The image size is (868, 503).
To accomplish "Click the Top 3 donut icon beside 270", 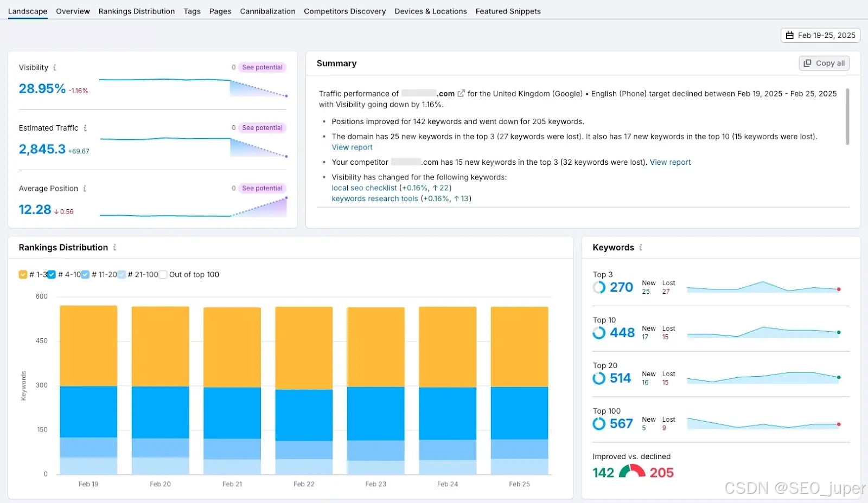I will tap(599, 287).
